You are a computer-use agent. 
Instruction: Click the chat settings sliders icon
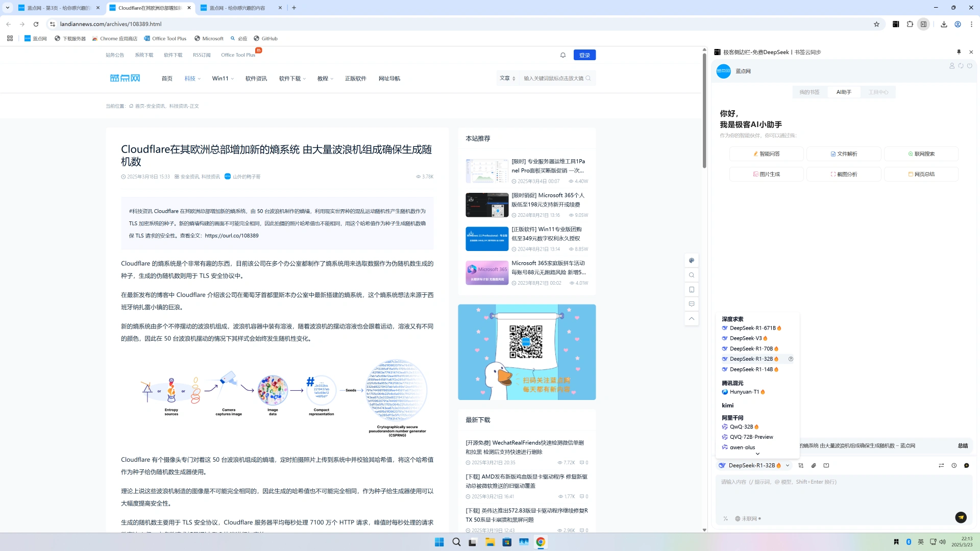[941, 465]
